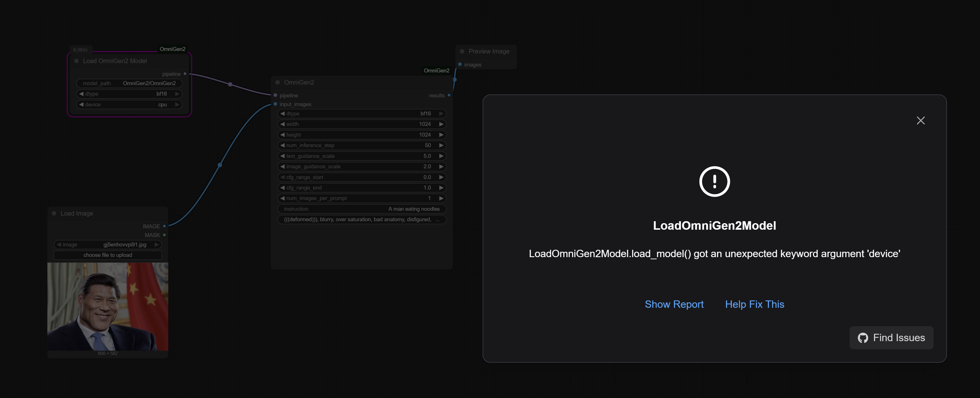Click left arrow of OmniGen2 dtype widget
Screen dimensions: 980x398
pos(282,114)
